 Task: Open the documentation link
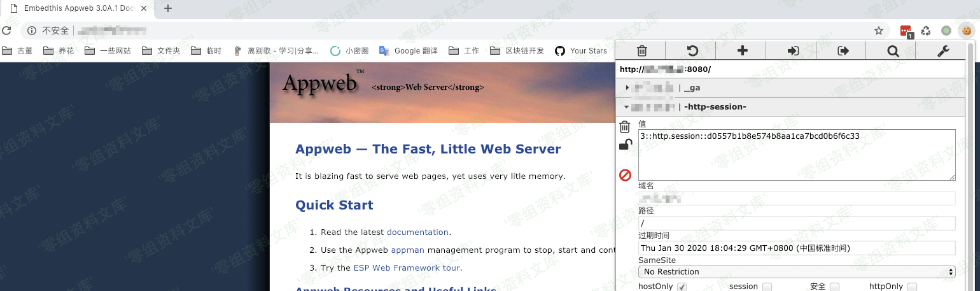pos(417,232)
